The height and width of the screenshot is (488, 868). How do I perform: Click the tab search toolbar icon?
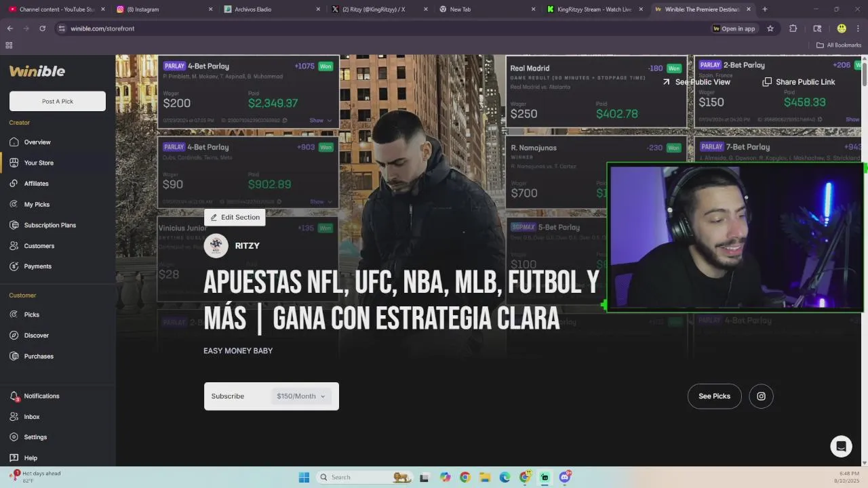[817, 28]
